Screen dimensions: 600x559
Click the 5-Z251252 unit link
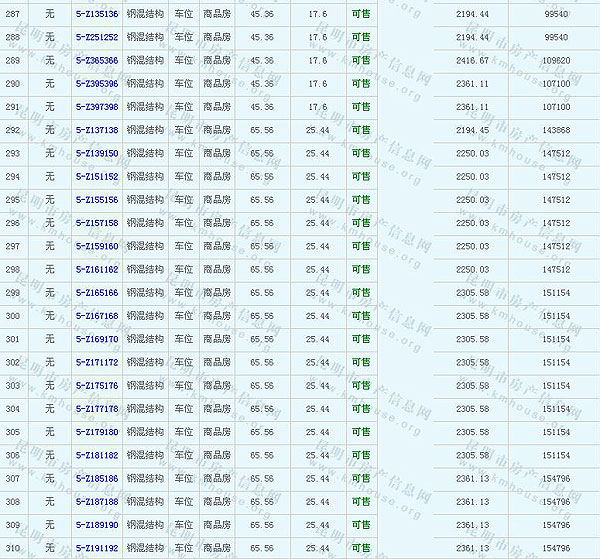pos(96,38)
